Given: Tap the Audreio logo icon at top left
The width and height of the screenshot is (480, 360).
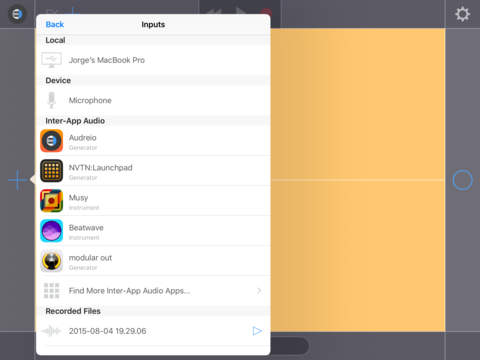Looking at the screenshot, I should coord(17,14).
